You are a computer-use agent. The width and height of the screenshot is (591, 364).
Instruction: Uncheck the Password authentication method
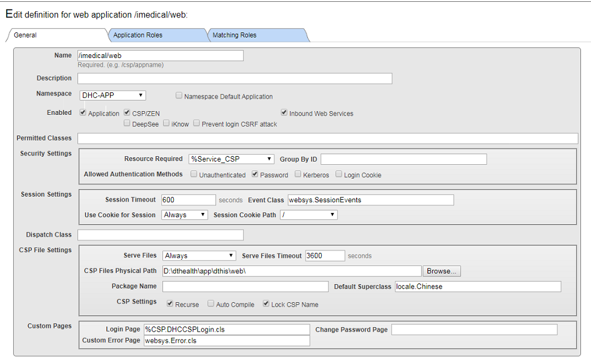point(255,175)
